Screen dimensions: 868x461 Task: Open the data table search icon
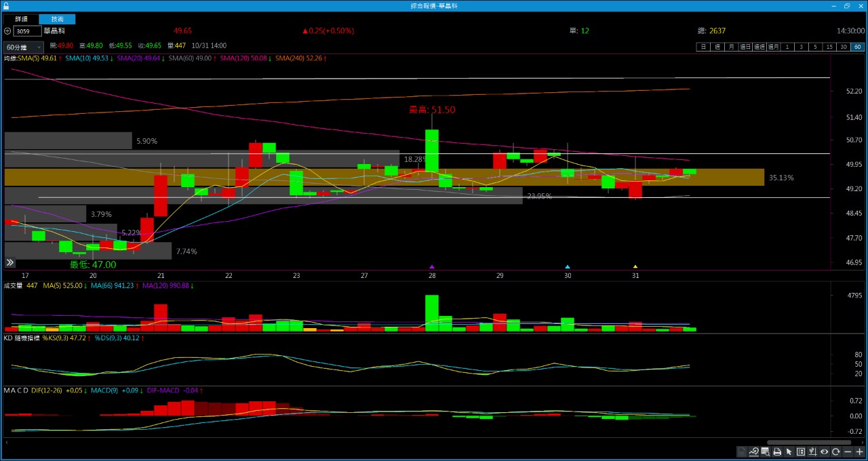(766, 452)
